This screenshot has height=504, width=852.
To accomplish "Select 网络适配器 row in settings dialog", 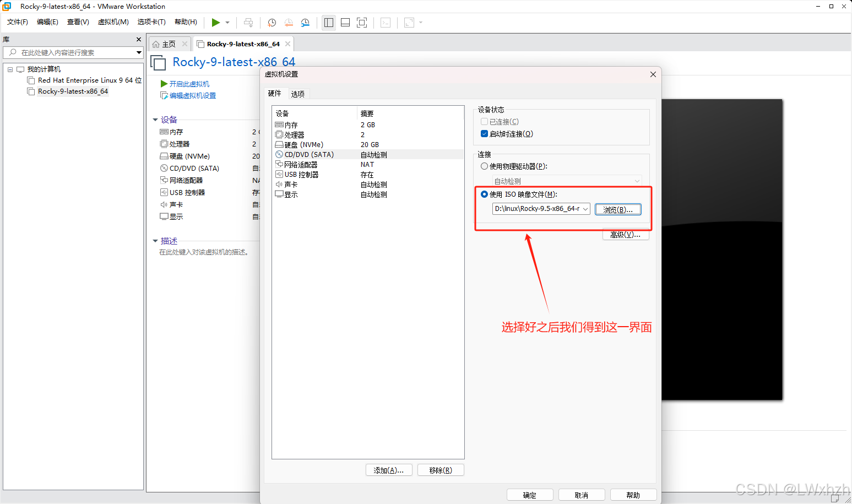I will [x=368, y=165].
